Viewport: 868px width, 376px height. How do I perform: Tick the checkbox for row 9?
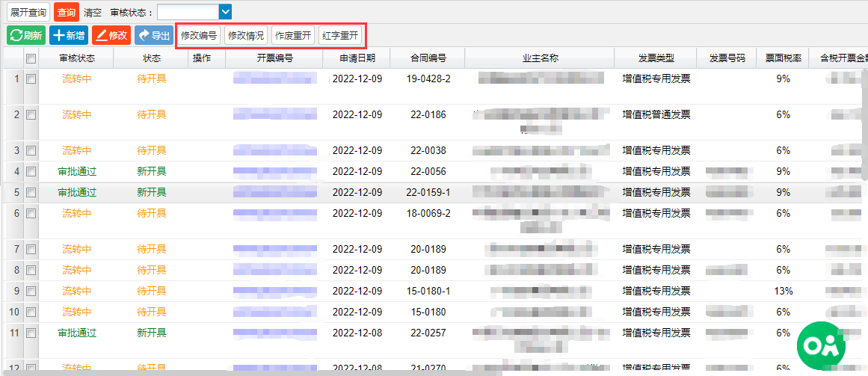[31, 291]
